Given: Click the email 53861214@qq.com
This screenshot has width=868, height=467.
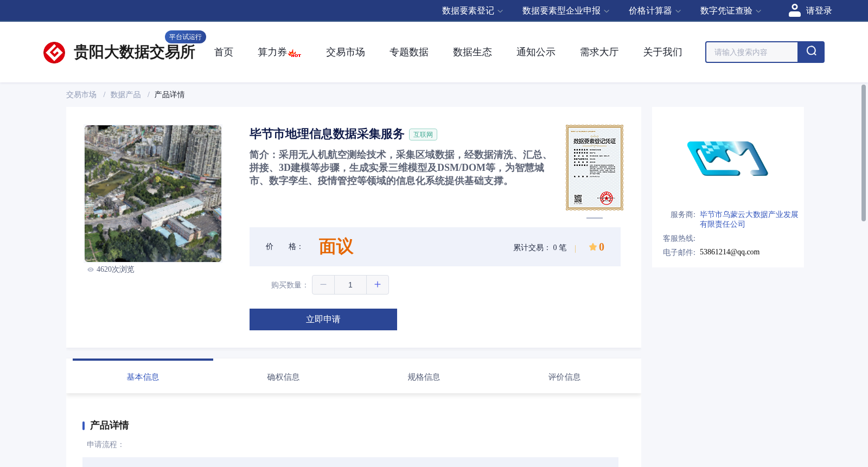Looking at the screenshot, I should pos(730,252).
